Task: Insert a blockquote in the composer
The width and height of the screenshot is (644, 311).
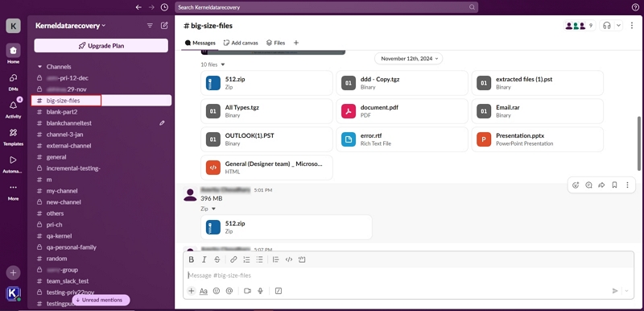Action: pos(275,259)
